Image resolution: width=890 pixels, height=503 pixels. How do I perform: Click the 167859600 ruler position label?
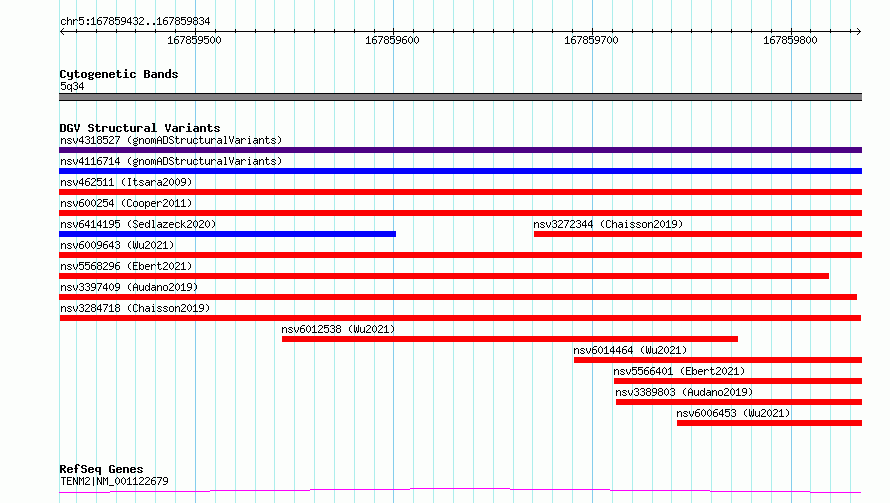click(x=392, y=40)
